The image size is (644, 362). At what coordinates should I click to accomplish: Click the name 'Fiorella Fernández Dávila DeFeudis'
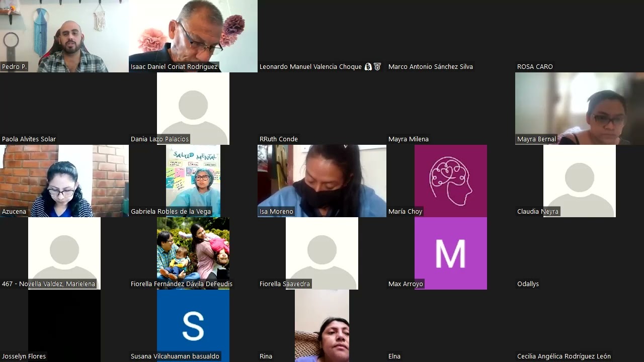click(182, 284)
